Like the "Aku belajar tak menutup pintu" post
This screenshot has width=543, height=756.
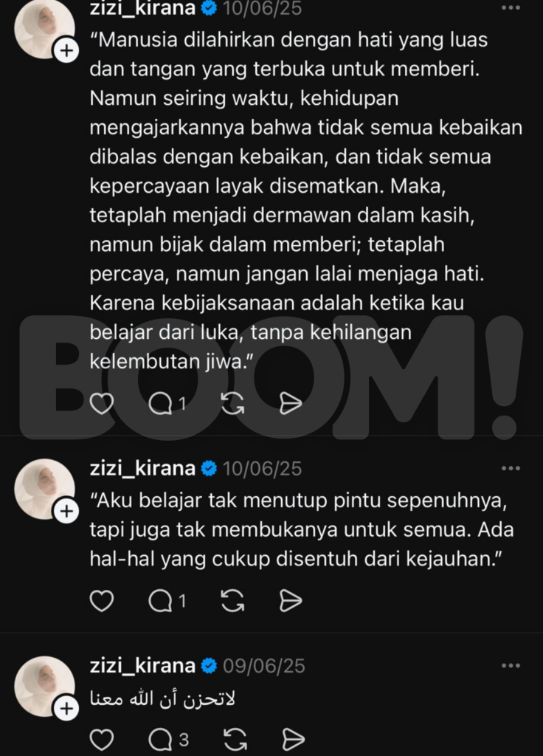pos(102,601)
